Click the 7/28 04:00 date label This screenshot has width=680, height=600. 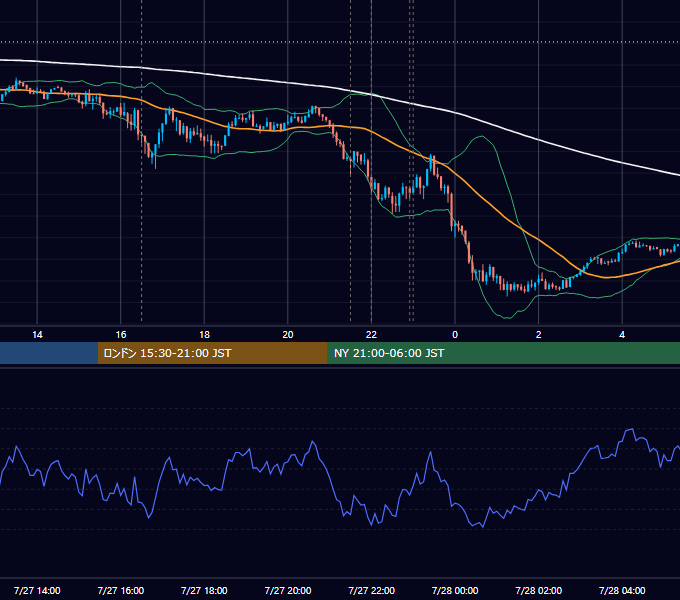click(x=622, y=590)
